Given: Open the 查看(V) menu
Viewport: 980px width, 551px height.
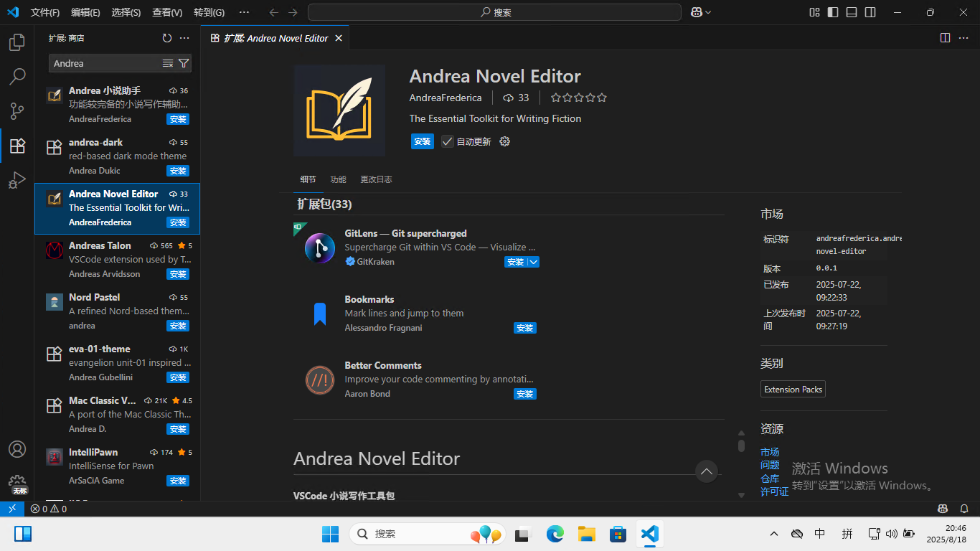Looking at the screenshot, I should (x=167, y=12).
